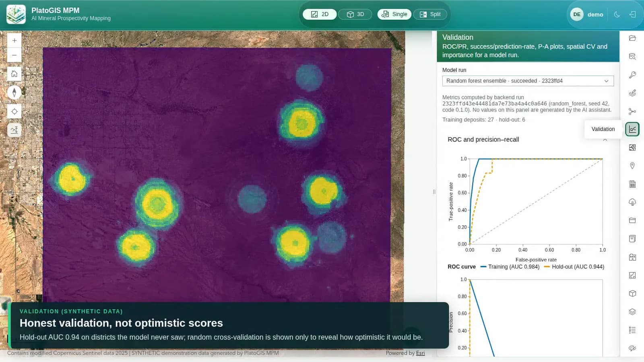Image resolution: width=644 pixels, height=362 pixels.
Task: Open the tree icon panel
Action: click(632, 202)
